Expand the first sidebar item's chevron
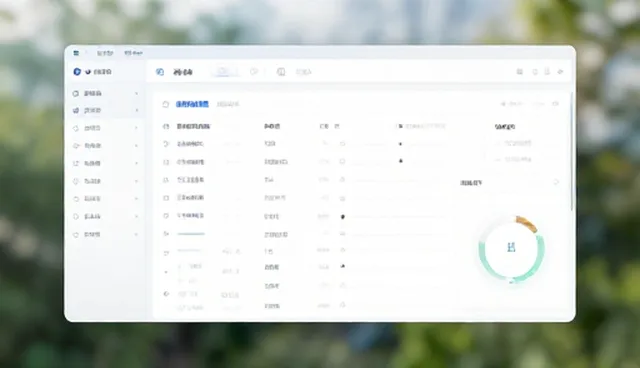The height and width of the screenshot is (368, 640). (x=136, y=93)
